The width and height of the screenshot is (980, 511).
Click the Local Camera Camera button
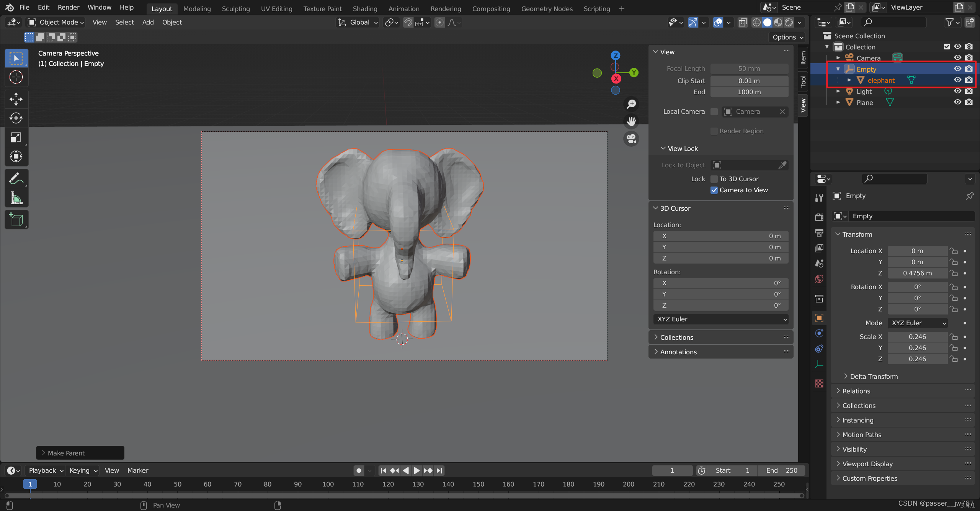pyautogui.click(x=755, y=111)
